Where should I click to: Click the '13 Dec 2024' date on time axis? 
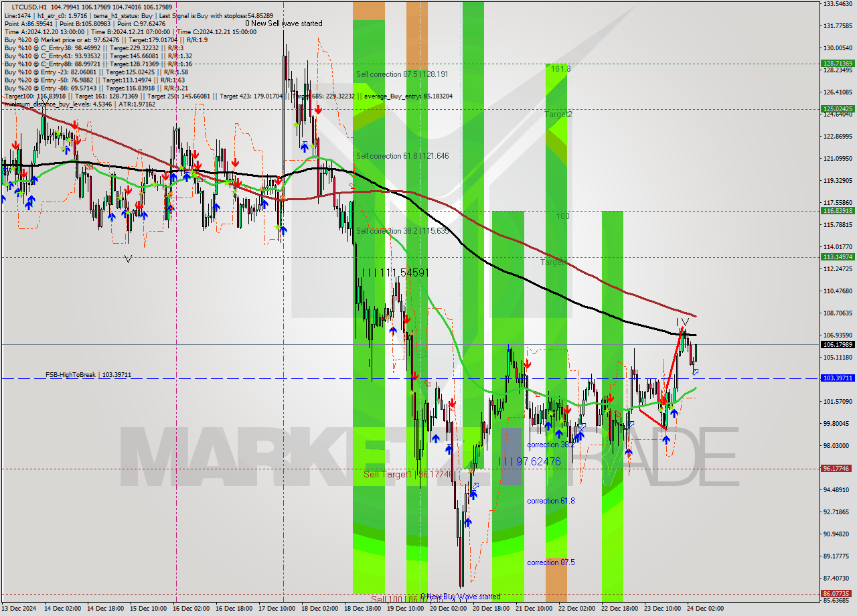[x=20, y=608]
